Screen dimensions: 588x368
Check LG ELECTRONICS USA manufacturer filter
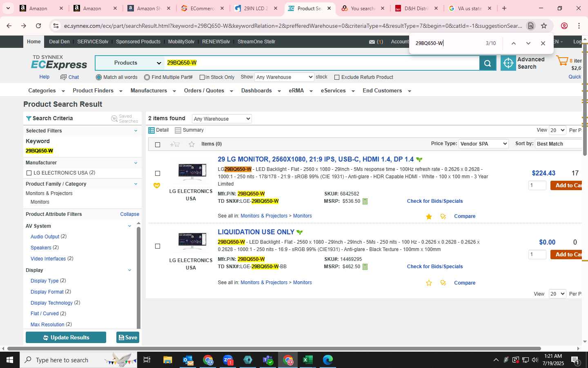[29, 173]
